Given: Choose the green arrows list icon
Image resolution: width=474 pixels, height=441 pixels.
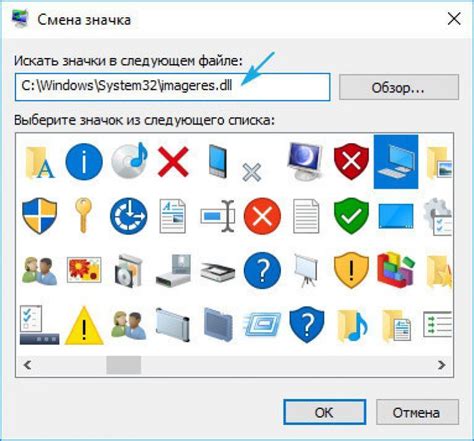Looking at the screenshot, I should [x=437, y=324].
